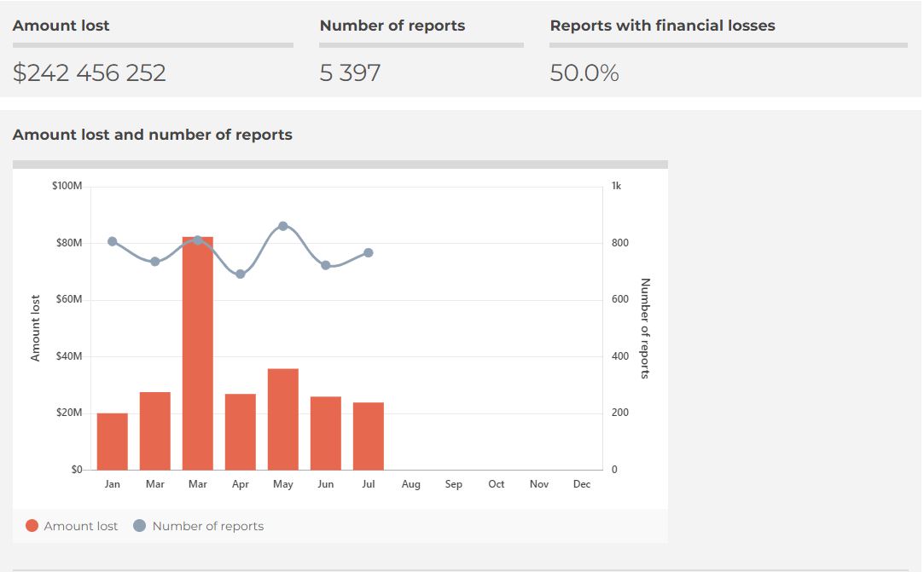Select the Aug label on the x-axis
Image resolution: width=924 pixels, height=572 pixels.
point(411,484)
